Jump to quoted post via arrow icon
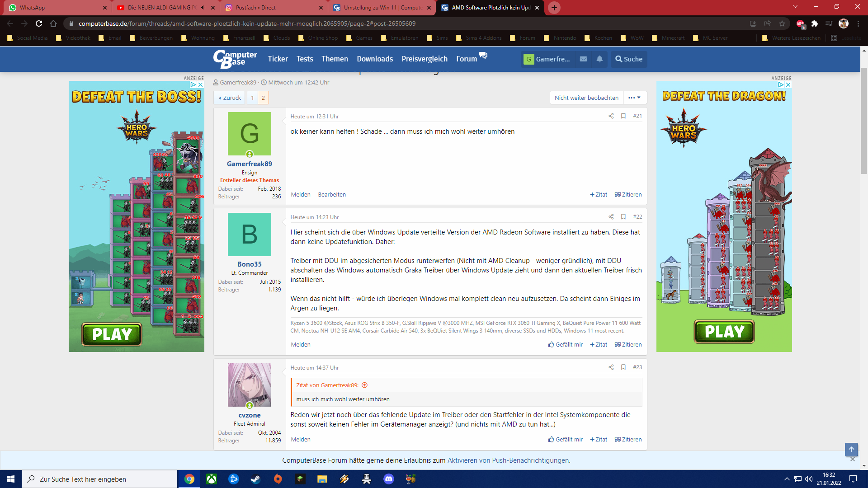Screen dimensions: 868x488 tap(365, 385)
